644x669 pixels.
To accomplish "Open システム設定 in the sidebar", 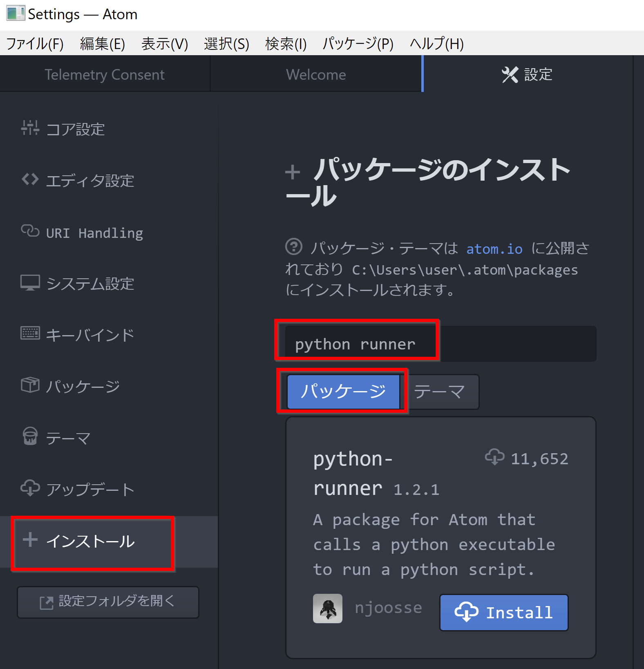I will click(109, 284).
